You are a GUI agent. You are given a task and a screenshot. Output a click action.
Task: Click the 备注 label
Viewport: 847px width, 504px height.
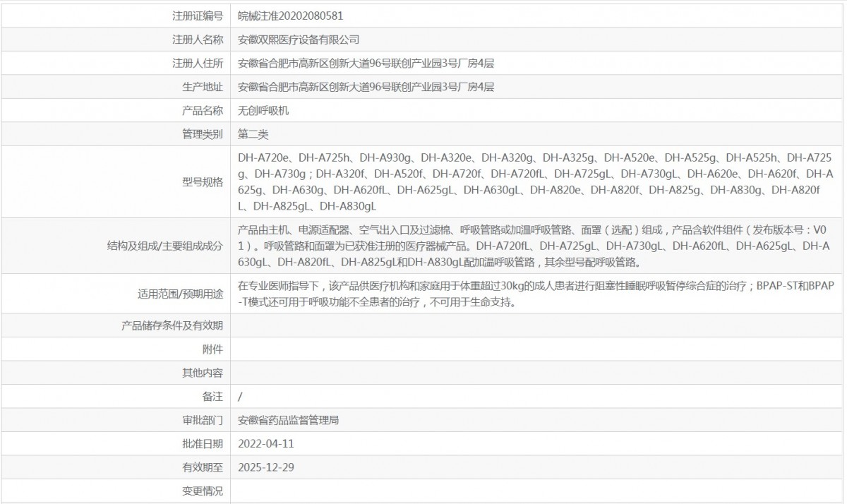pyautogui.click(x=212, y=396)
